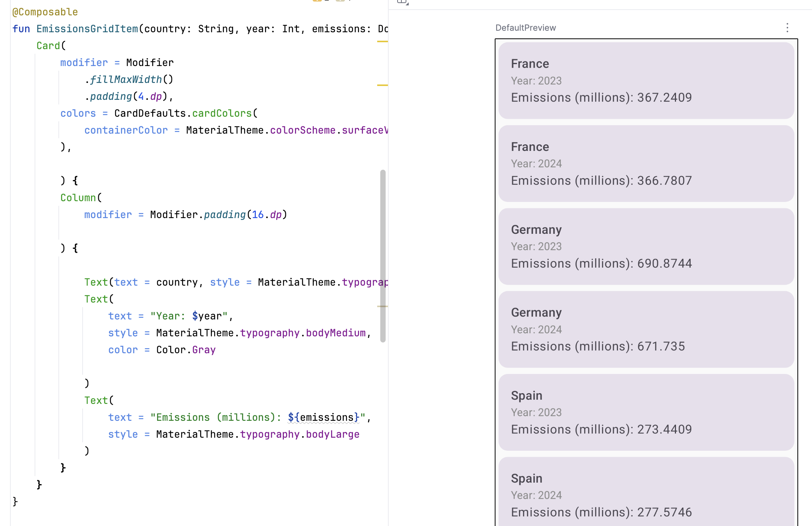Click 'Emissions (millions): 277.5746' in the preview
812x526 pixels.
[601, 512]
